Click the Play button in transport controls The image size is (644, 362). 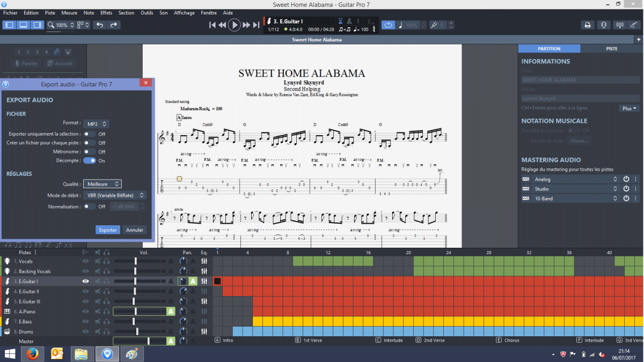tap(234, 25)
